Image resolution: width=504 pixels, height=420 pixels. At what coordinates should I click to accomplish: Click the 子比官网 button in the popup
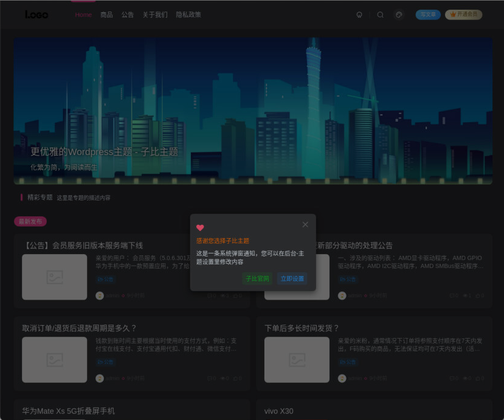pos(258,278)
